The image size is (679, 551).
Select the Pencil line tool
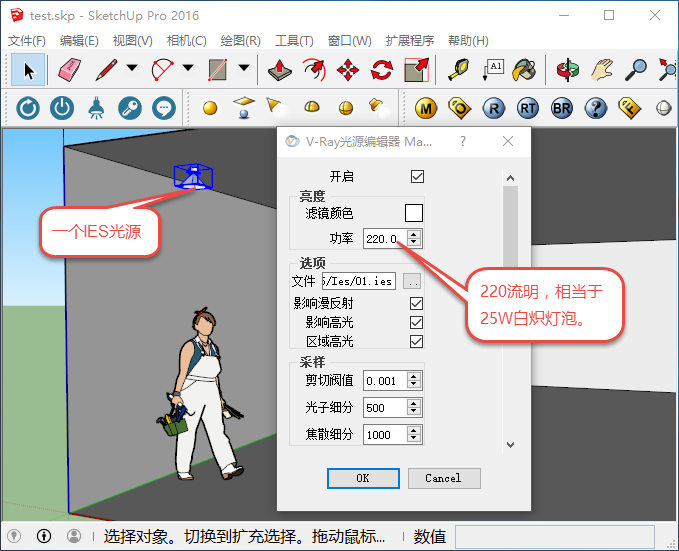tap(106, 70)
